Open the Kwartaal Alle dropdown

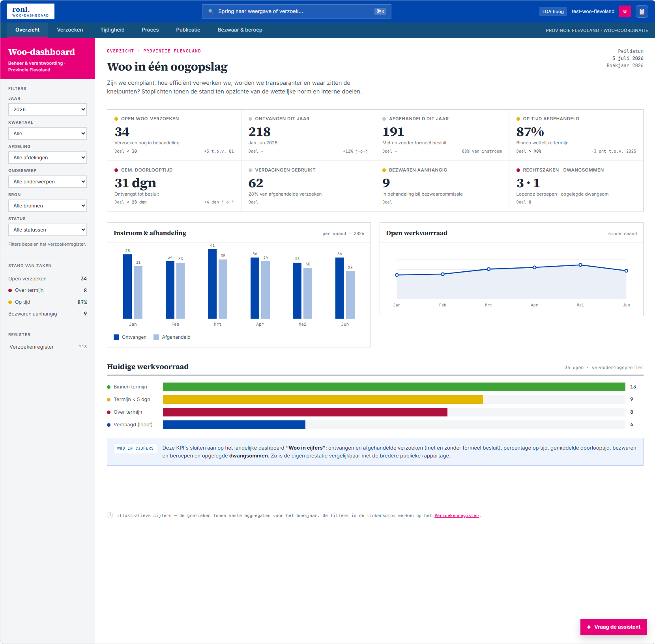pyautogui.click(x=47, y=134)
